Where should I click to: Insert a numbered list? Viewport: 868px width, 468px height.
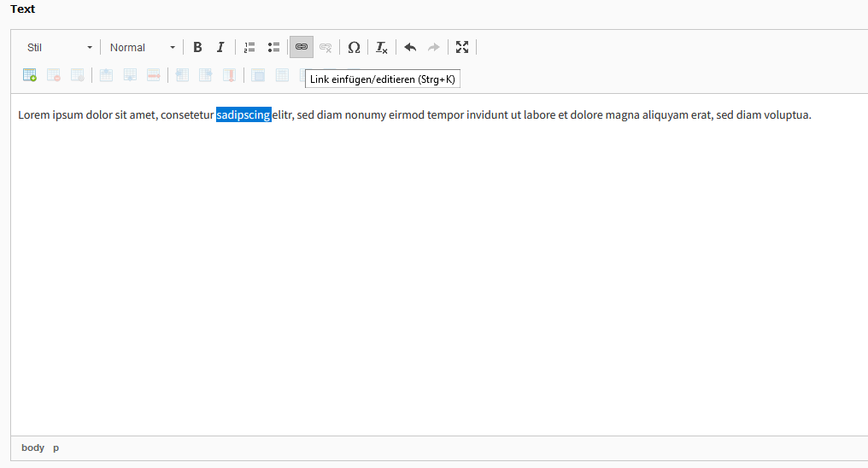249,47
